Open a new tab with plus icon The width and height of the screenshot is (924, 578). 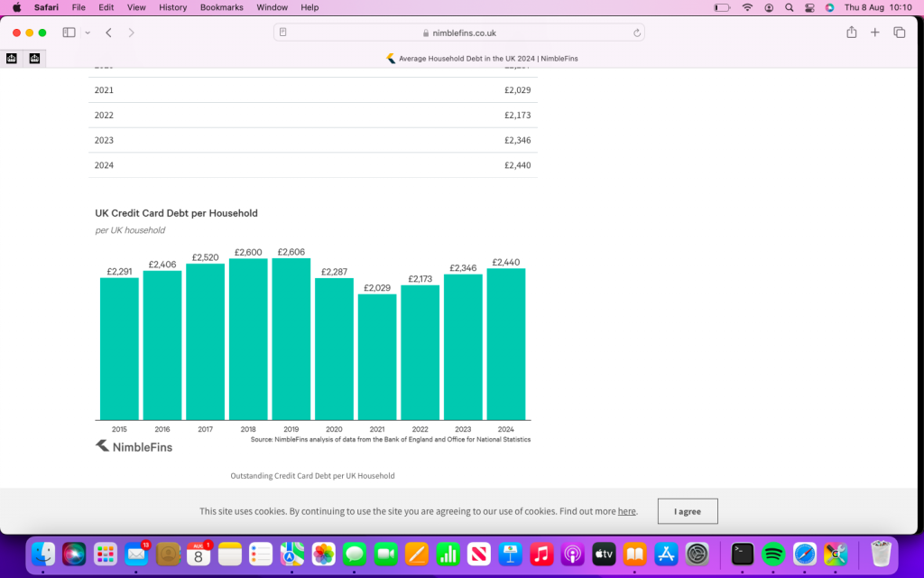pos(874,33)
